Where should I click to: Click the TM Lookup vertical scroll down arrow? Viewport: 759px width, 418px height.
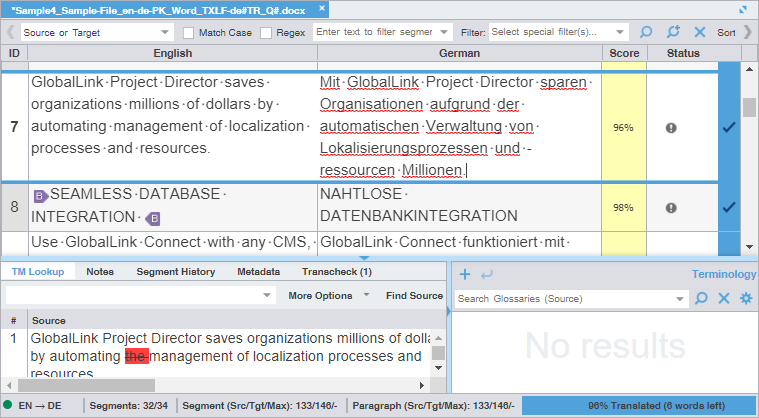[x=438, y=368]
